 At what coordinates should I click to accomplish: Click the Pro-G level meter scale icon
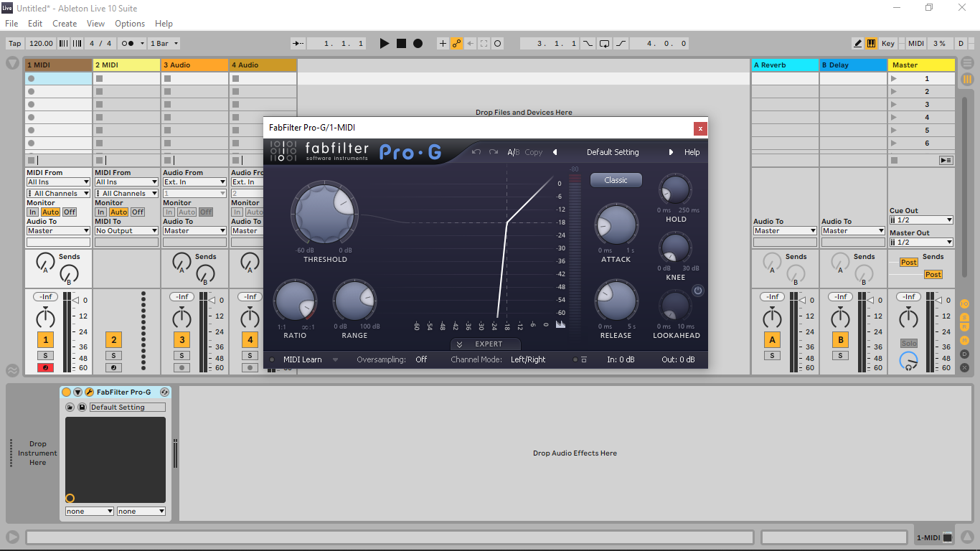(560, 324)
